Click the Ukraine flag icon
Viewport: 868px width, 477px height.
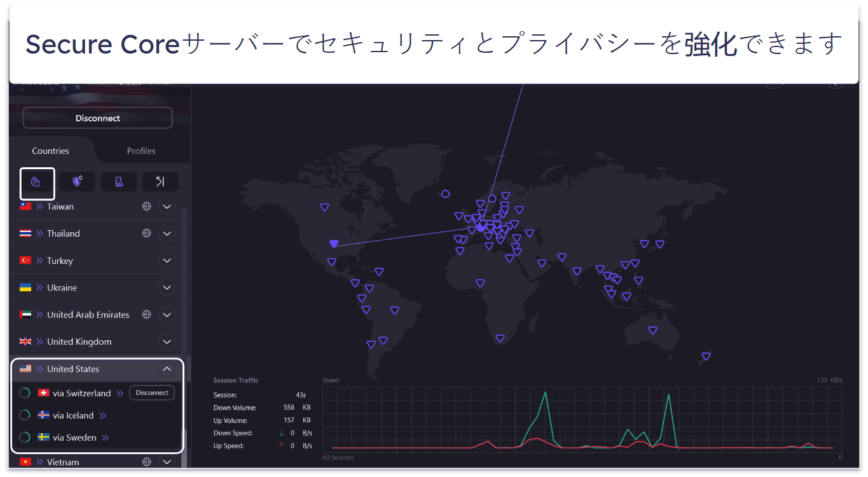point(25,287)
